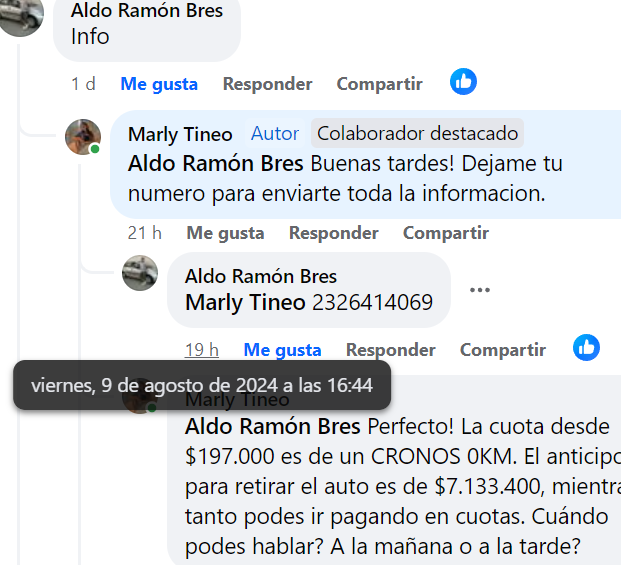Click Responder under Marly's Buenas tardes reply
This screenshot has width=621, height=565.
pos(333,233)
